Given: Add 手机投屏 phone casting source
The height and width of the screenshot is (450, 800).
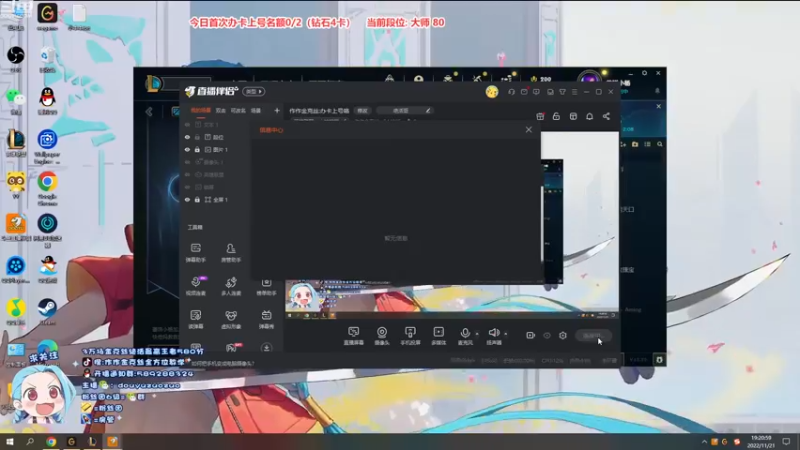Looking at the screenshot, I should click(x=410, y=336).
